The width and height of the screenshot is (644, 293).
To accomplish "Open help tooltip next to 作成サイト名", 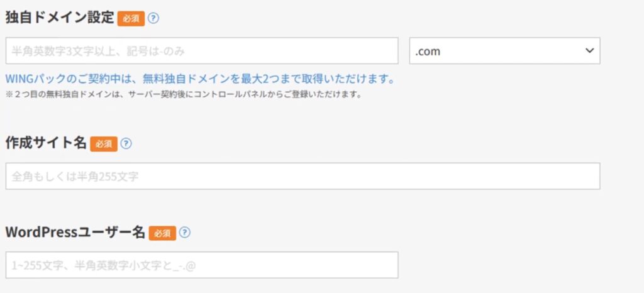I will click(x=126, y=143).
